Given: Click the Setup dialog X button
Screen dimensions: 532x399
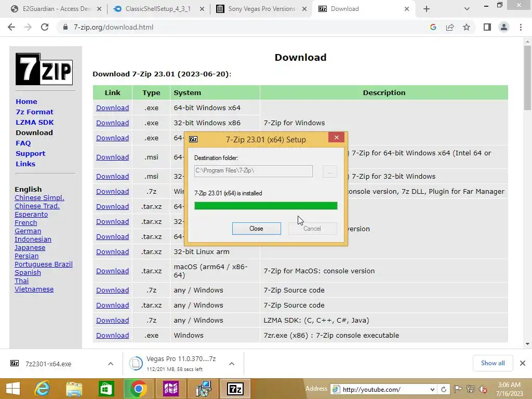Looking at the screenshot, I should pyautogui.click(x=337, y=137).
